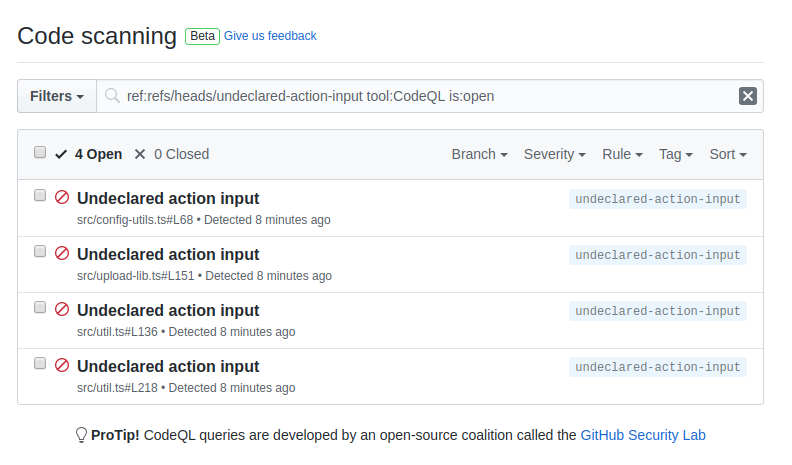Viewport: 792px width, 465px height.
Task: Tick the select-all alerts checkbox
Action: tap(40, 153)
